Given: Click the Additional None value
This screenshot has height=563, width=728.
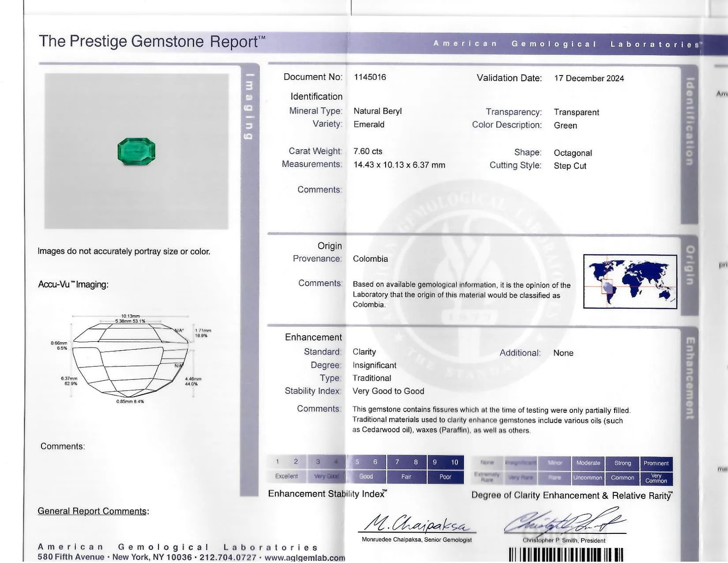Looking at the screenshot, I should (563, 353).
